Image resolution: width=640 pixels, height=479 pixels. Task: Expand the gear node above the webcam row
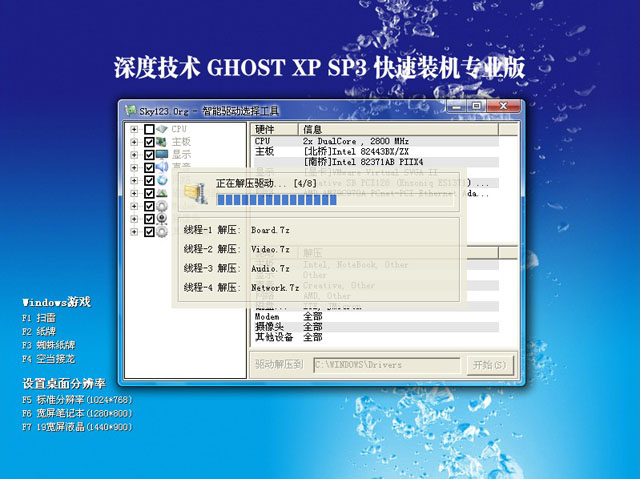pos(134,206)
